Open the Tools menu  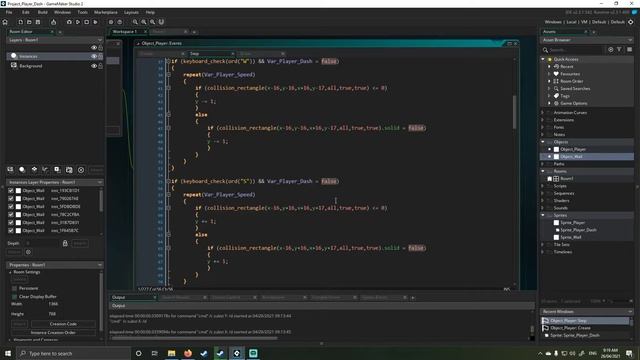[82, 12]
